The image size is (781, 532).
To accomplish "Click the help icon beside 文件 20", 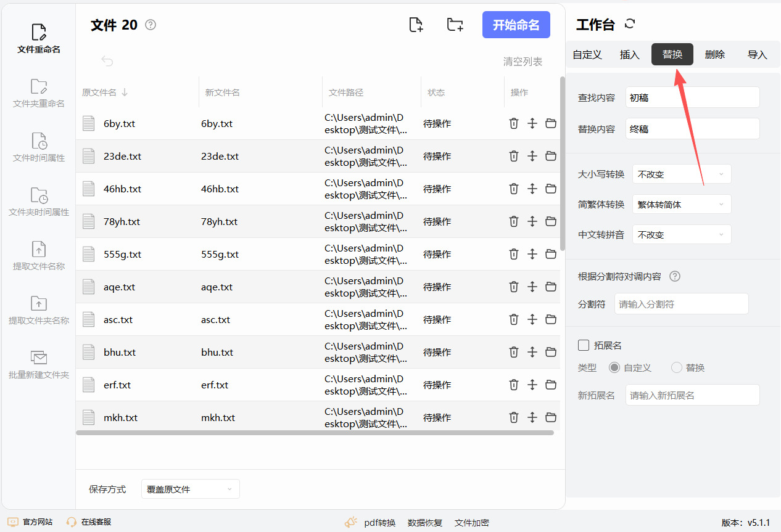I will [151, 25].
